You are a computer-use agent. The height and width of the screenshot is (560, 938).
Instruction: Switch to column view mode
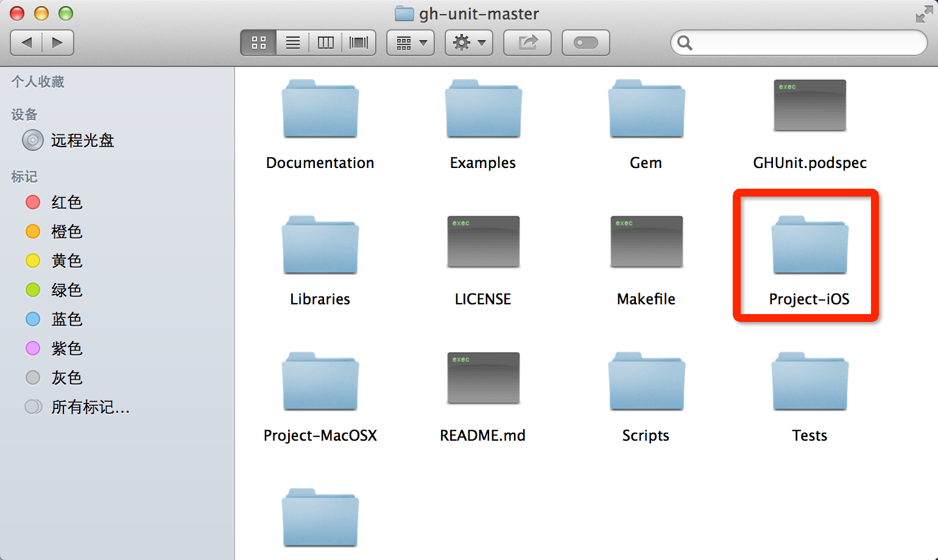point(326,43)
